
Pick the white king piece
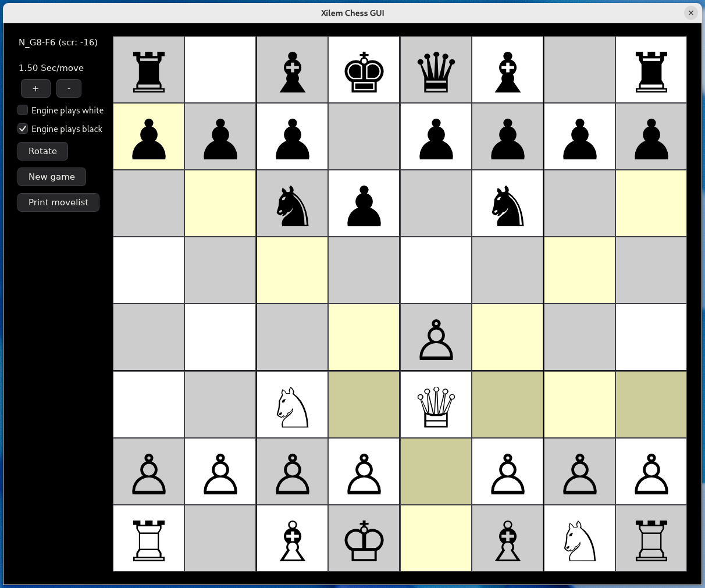tap(364, 539)
